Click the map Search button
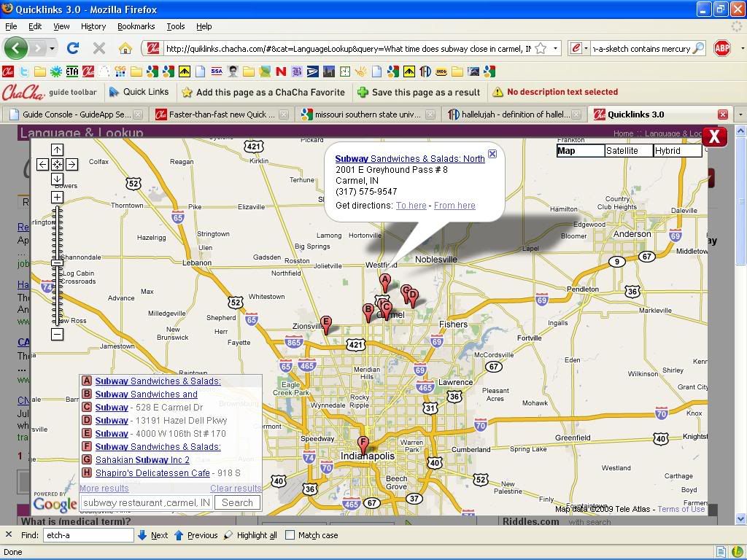 click(x=237, y=502)
